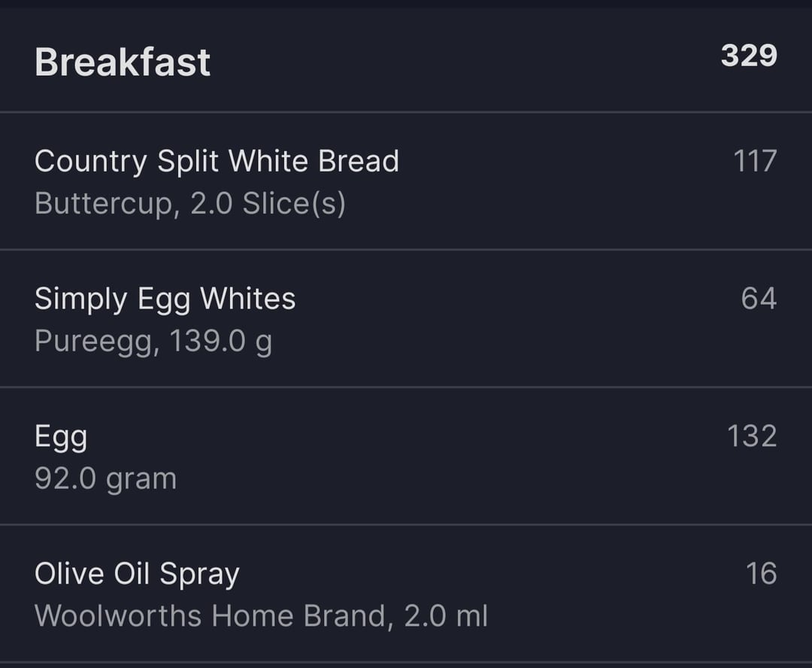Open the Simply Egg Whites entry
Image resolution: width=812 pixels, height=668 pixels.
point(406,319)
